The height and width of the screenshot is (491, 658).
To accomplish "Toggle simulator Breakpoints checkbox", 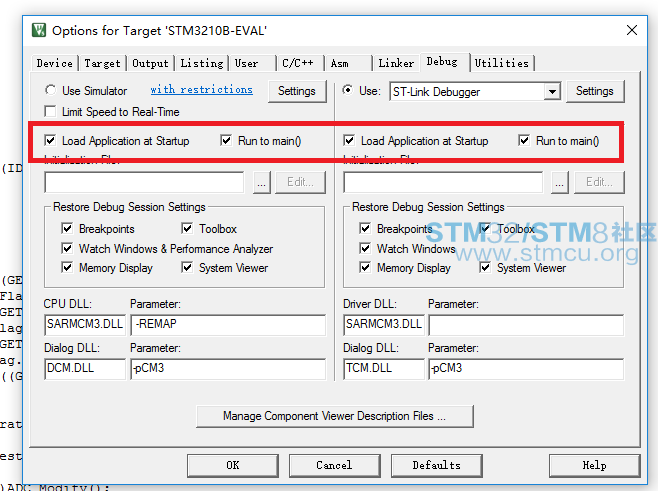I will point(67,228).
